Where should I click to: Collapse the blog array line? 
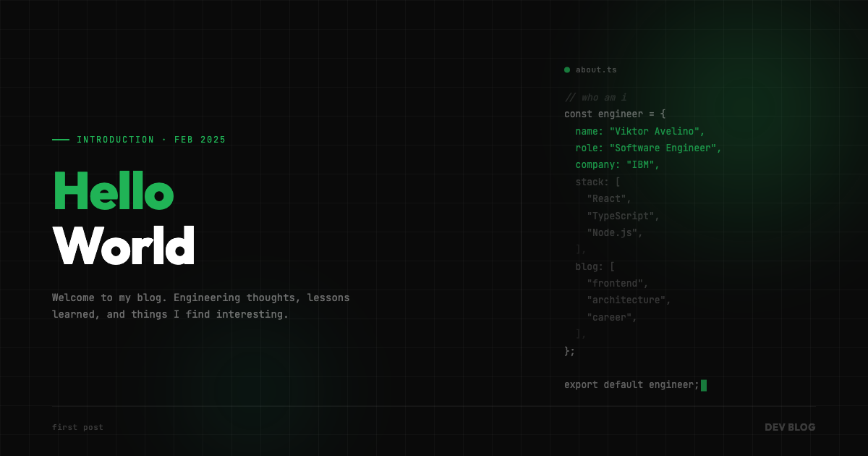pyautogui.click(x=595, y=266)
